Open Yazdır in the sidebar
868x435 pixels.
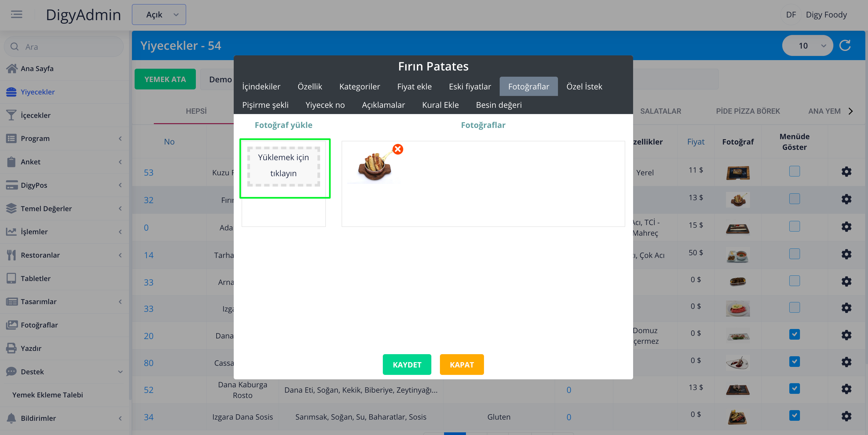(x=31, y=348)
